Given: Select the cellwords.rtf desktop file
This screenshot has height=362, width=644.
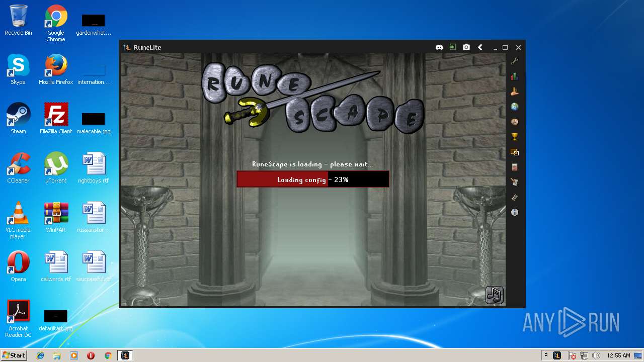Looking at the screenshot, I should click(56, 267).
